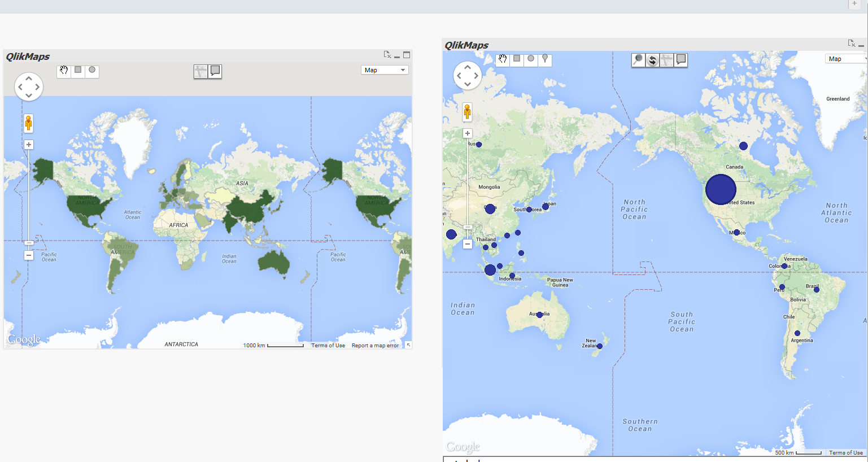Zoom in using plus button on right map
The image size is (868, 462).
(468, 133)
